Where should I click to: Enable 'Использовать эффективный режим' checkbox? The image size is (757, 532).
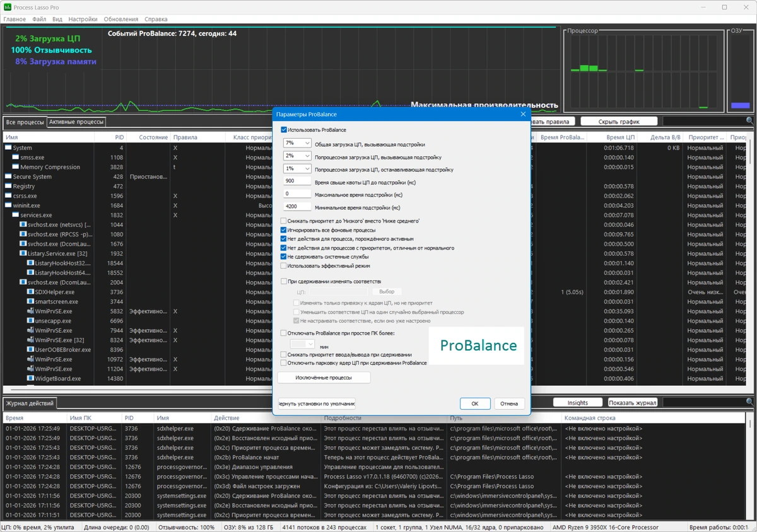pos(284,266)
